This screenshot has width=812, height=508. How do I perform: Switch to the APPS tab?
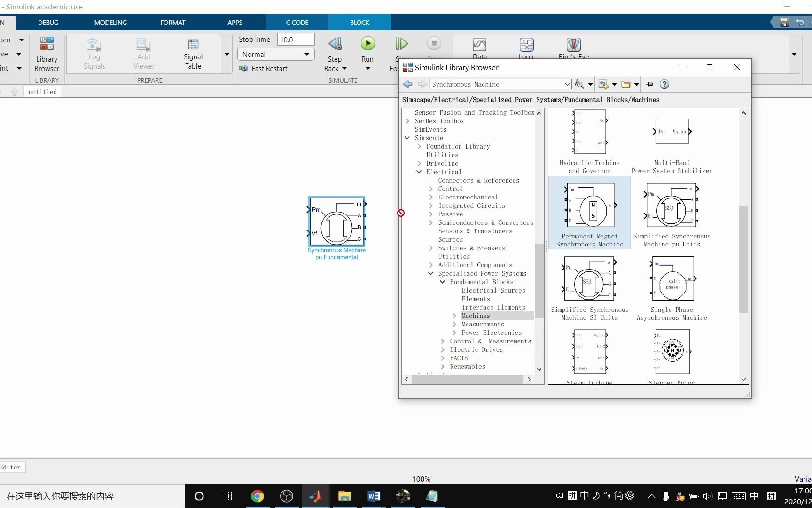(235, 22)
